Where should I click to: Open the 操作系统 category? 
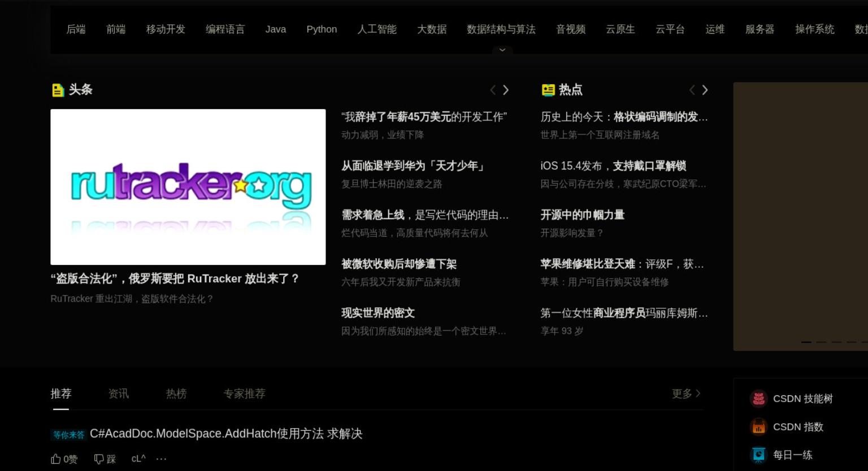point(815,29)
